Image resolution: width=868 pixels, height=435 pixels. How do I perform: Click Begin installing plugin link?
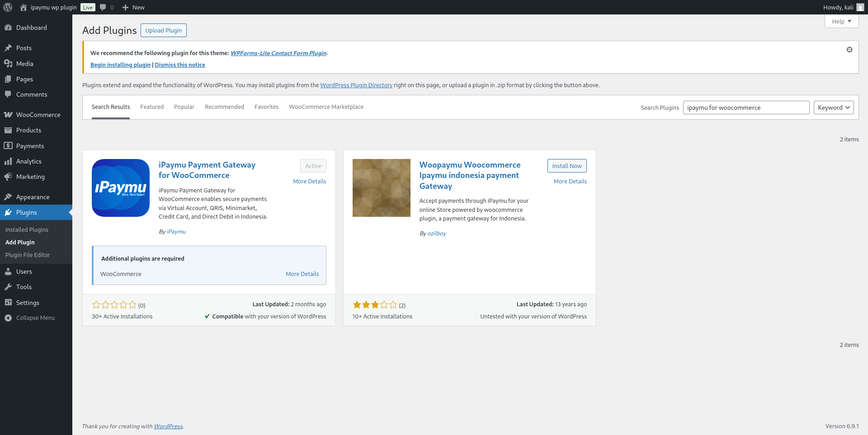(120, 65)
